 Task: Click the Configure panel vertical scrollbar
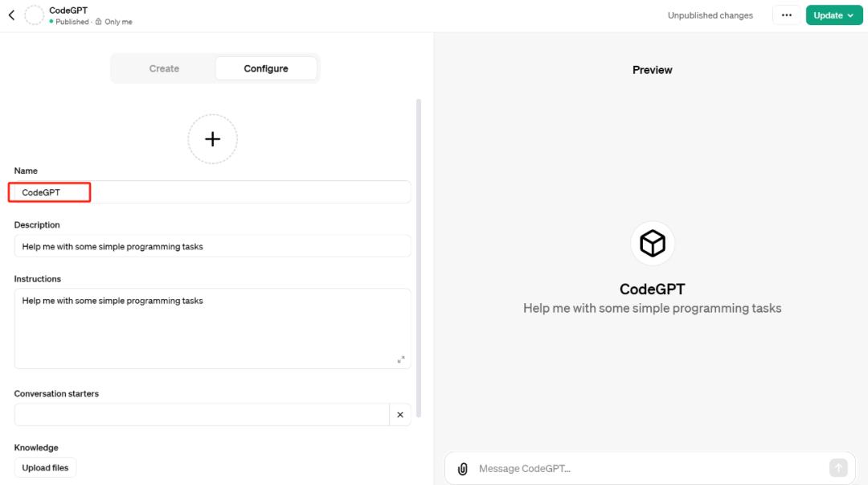419,257
